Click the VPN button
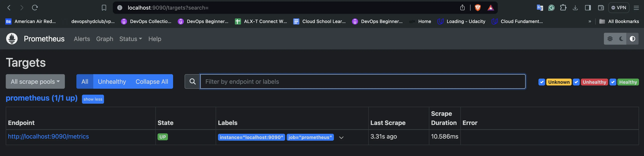The image size is (644, 156). tap(619, 8)
